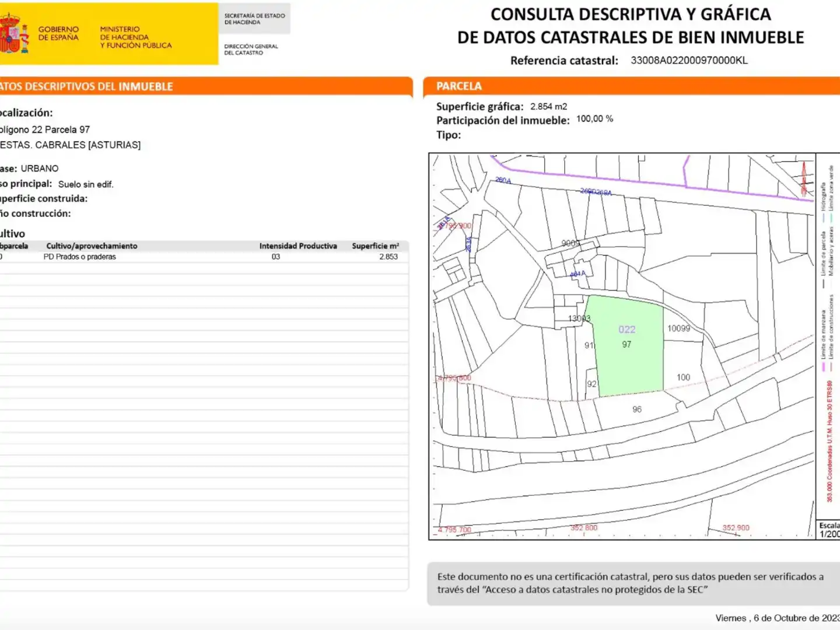Click the "100" parcel label on the map
This screenshot has width=840, height=630.
pos(683,377)
